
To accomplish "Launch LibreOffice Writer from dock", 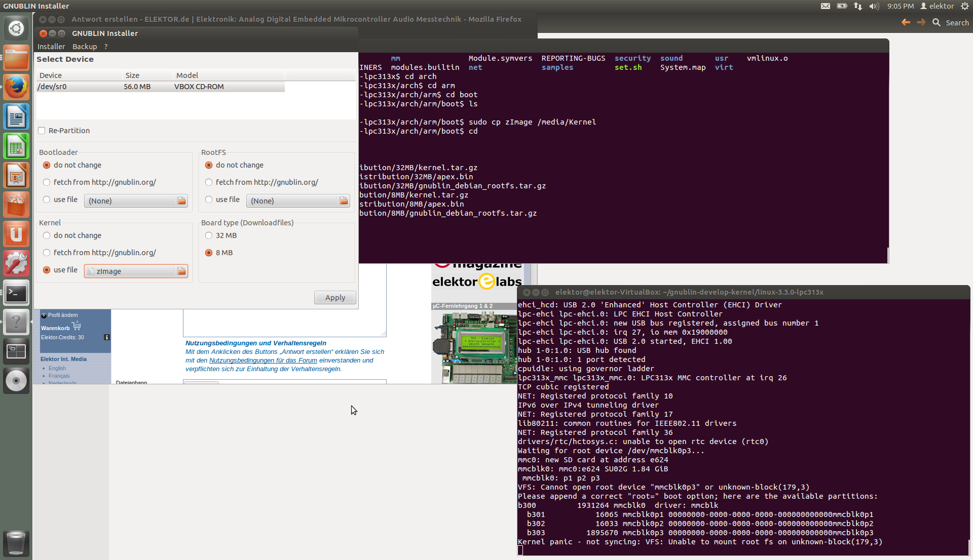I will pyautogui.click(x=16, y=117).
